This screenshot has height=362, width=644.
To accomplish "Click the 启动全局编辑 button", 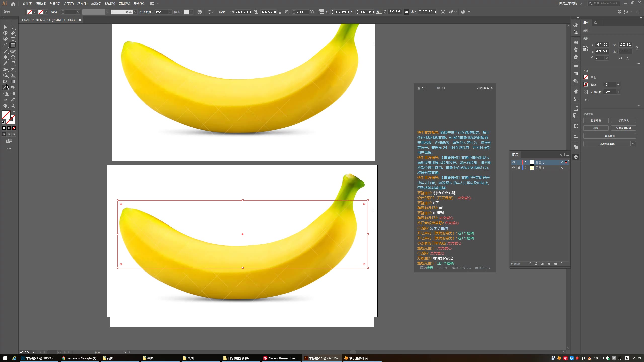I will coord(607,144).
